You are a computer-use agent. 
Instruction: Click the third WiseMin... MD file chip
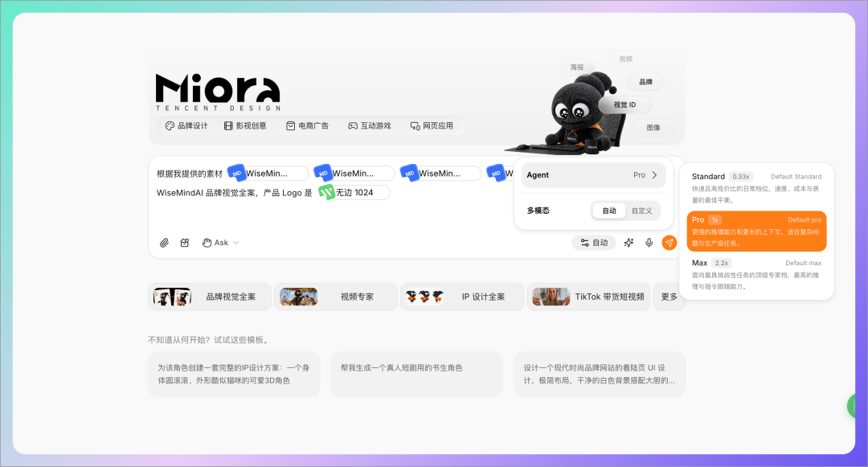[x=440, y=173]
